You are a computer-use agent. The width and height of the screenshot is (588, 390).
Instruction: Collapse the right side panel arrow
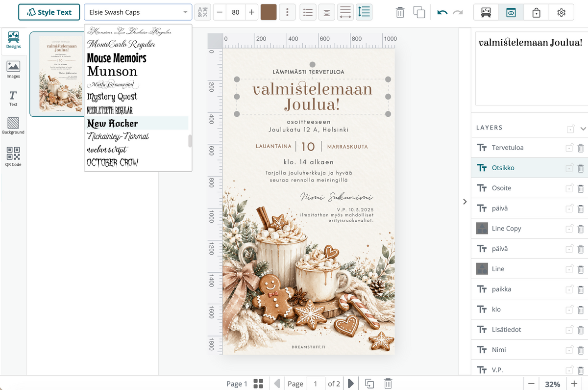pos(465,202)
